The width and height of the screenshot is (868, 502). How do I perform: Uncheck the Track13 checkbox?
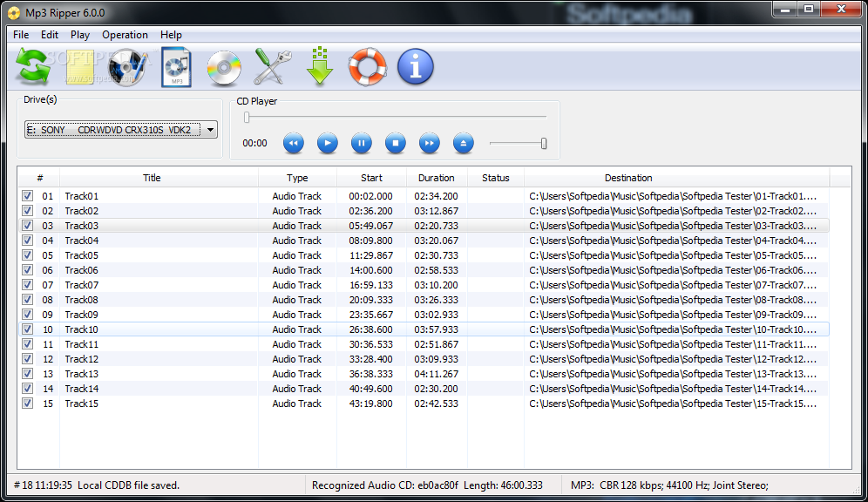click(27, 374)
